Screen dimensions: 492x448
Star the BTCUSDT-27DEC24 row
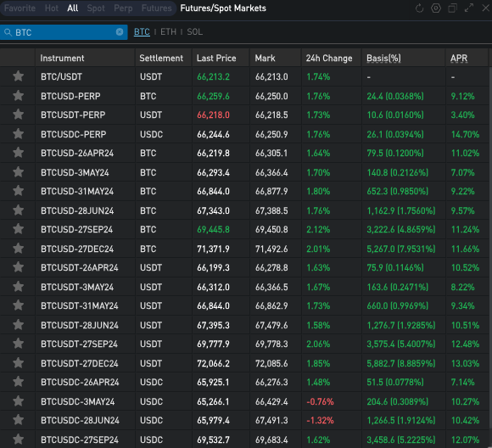[x=18, y=363]
